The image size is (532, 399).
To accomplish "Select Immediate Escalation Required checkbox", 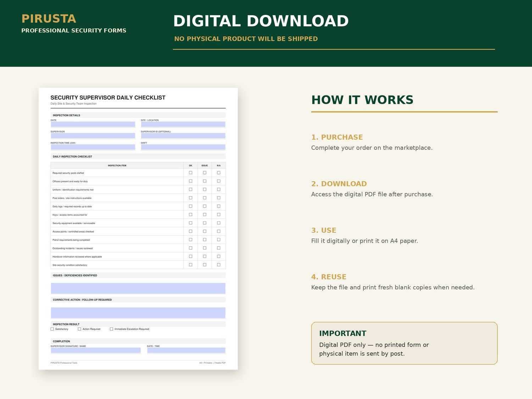I will (111, 329).
